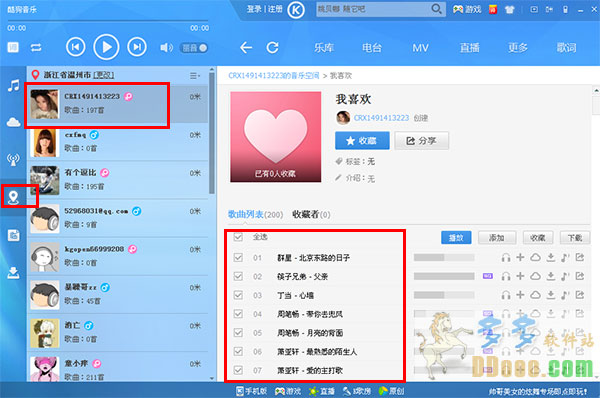Focus the song search input field

coord(373,9)
